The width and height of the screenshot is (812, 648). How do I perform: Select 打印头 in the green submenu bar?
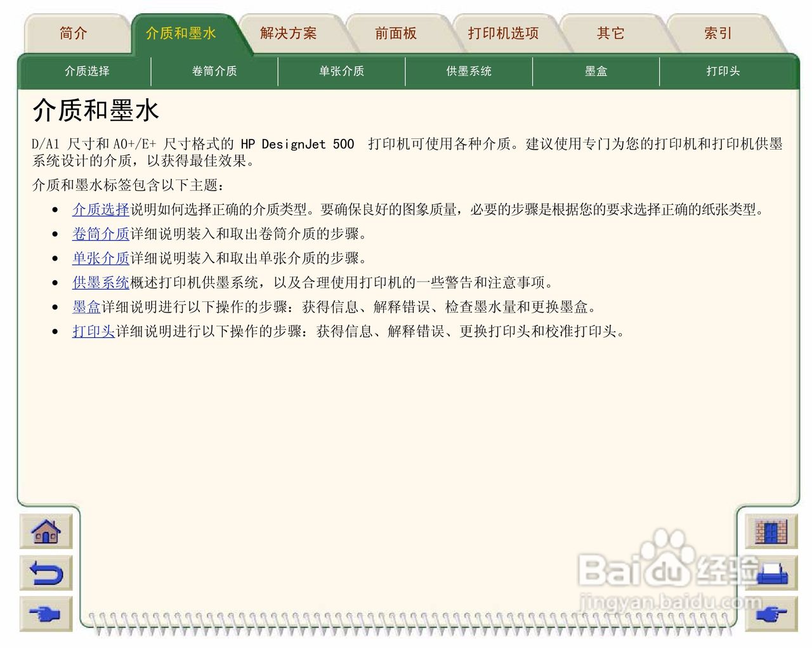[723, 71]
